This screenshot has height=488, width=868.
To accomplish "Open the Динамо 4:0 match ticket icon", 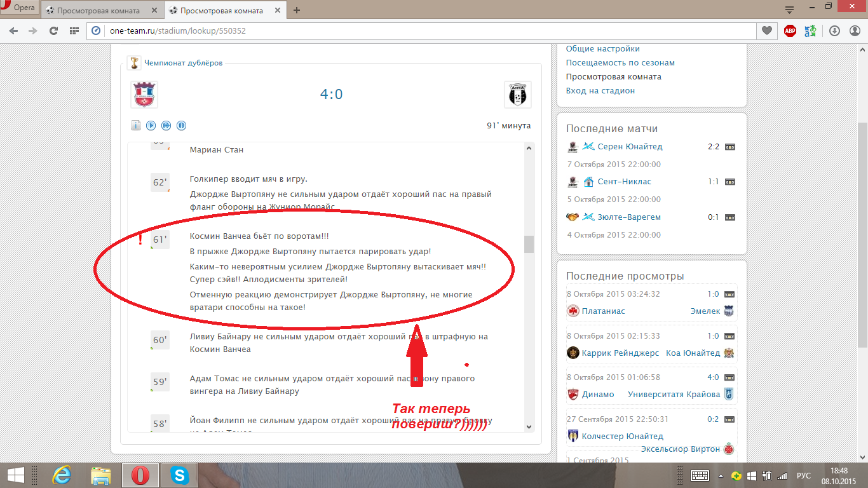I will point(730,377).
